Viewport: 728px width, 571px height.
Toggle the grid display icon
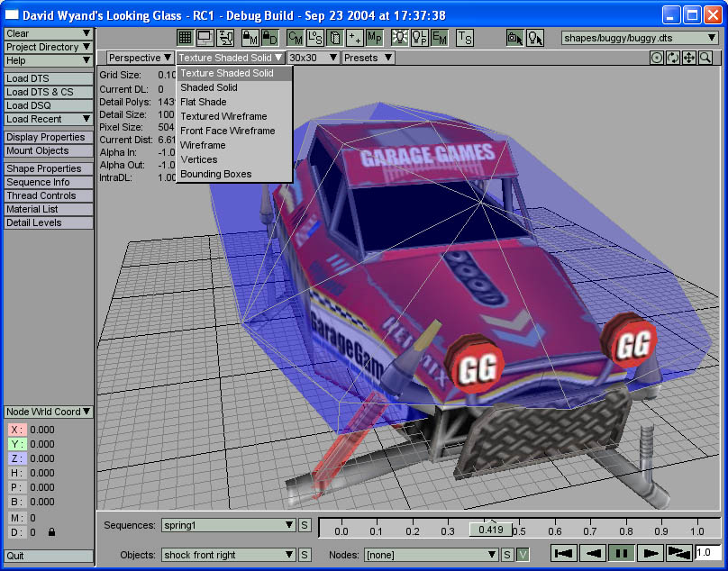(x=185, y=38)
